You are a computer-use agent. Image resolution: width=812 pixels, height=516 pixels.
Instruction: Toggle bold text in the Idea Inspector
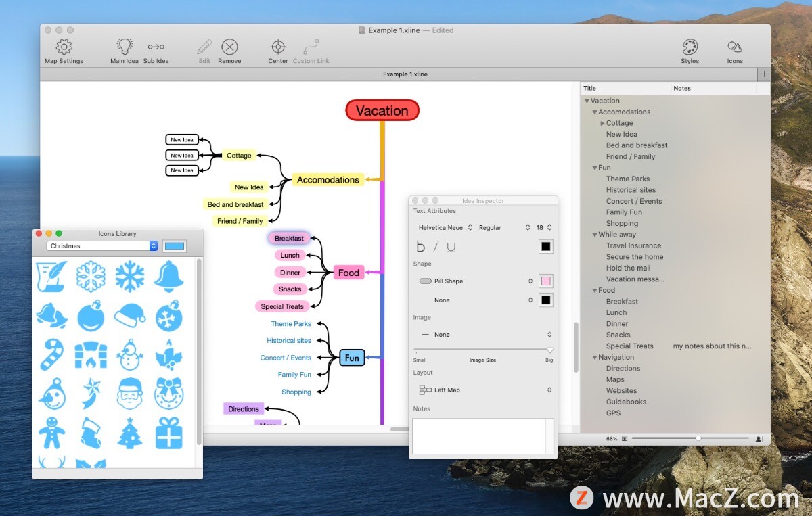point(421,247)
